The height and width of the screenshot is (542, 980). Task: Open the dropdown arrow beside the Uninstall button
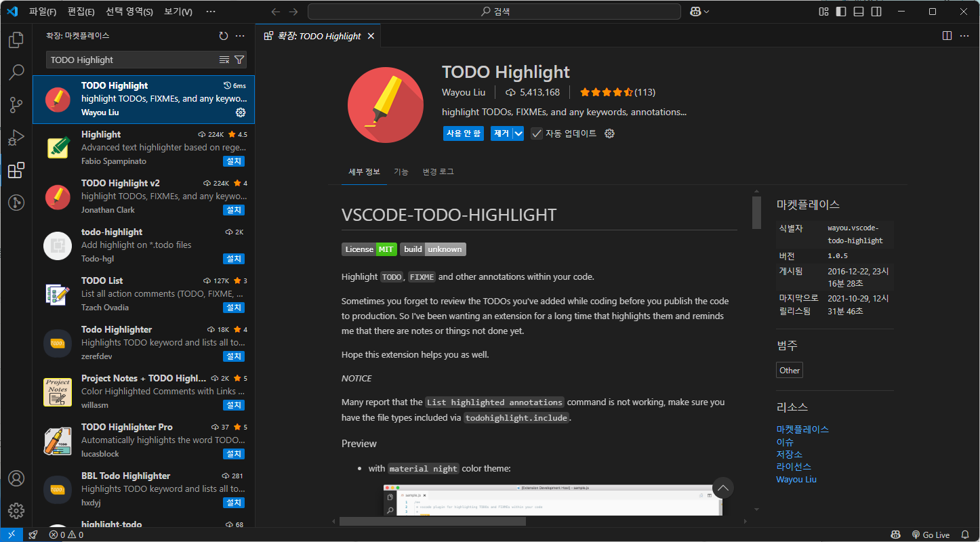[518, 133]
